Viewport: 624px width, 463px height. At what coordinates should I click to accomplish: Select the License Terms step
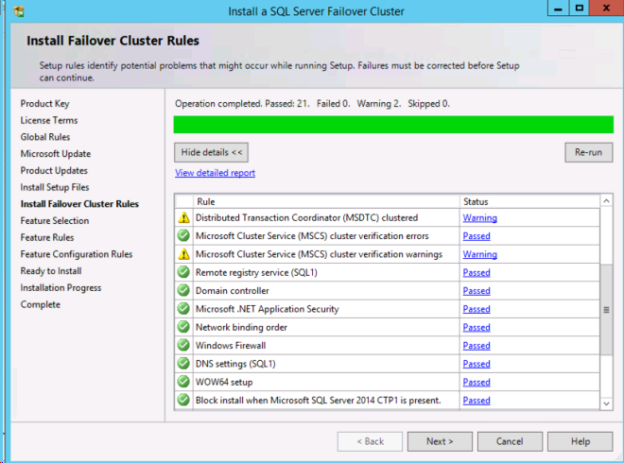point(49,120)
